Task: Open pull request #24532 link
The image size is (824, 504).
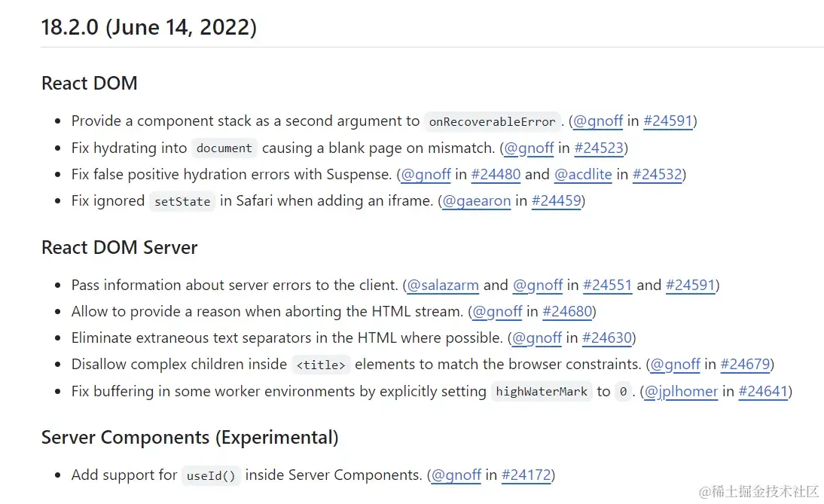Action: click(x=657, y=174)
